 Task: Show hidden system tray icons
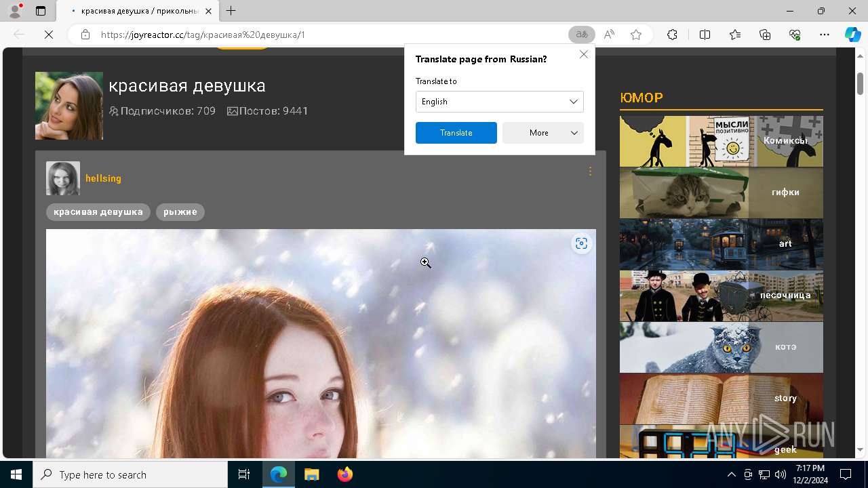731,474
